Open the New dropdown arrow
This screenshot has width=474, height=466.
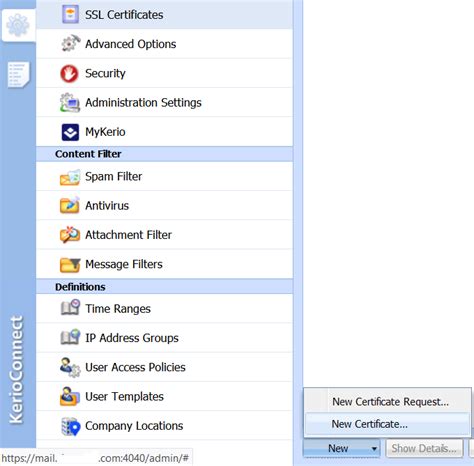(374, 449)
